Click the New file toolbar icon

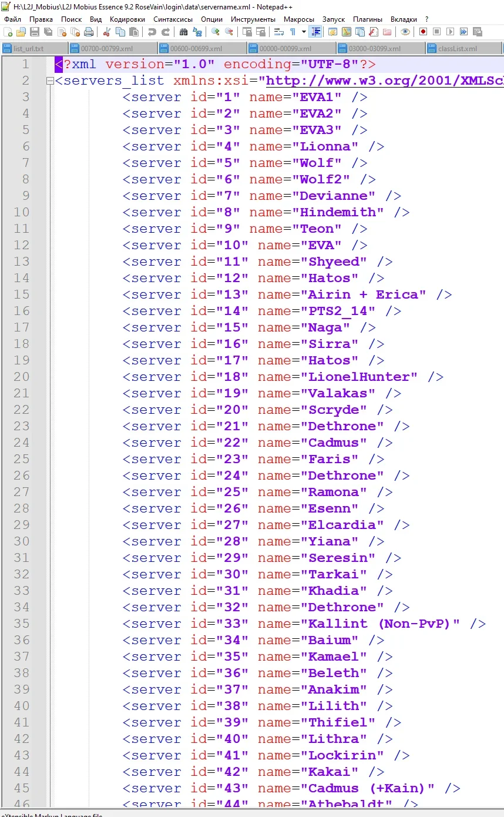8,32
